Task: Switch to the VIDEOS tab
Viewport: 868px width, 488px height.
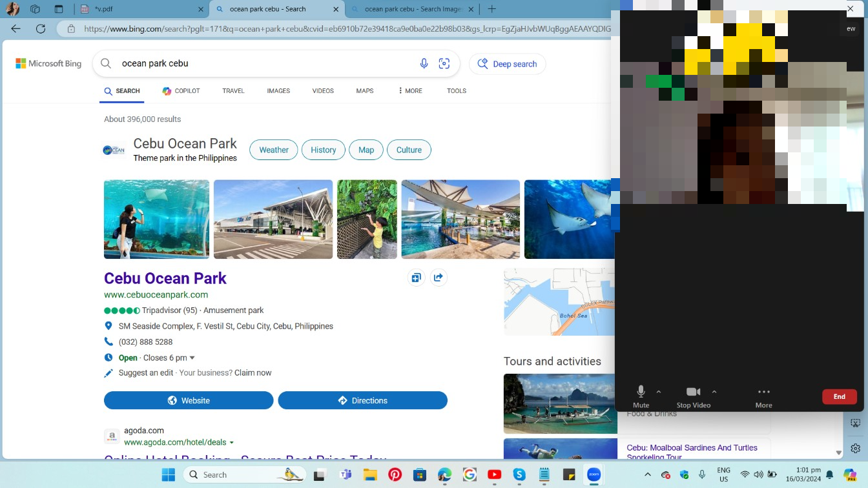Action: [x=323, y=91]
